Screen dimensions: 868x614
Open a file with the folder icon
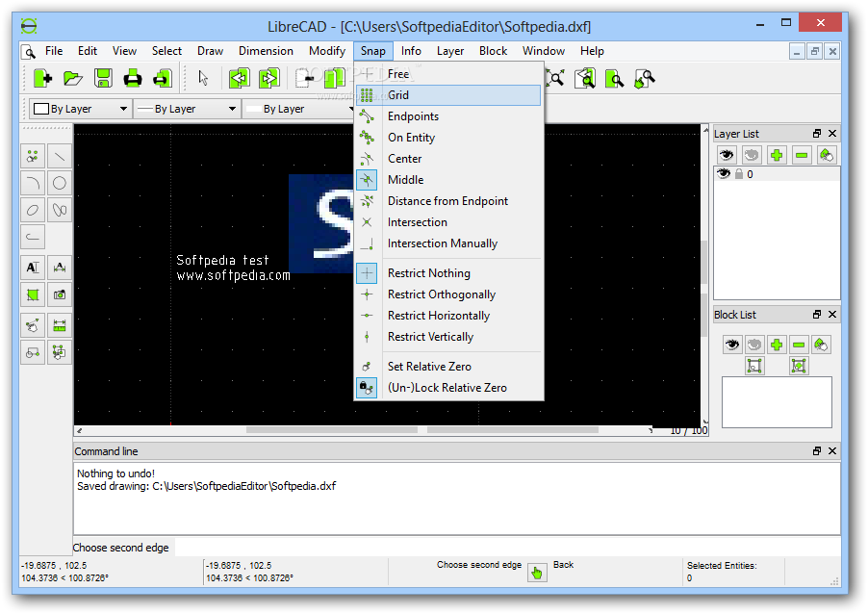pos(72,78)
